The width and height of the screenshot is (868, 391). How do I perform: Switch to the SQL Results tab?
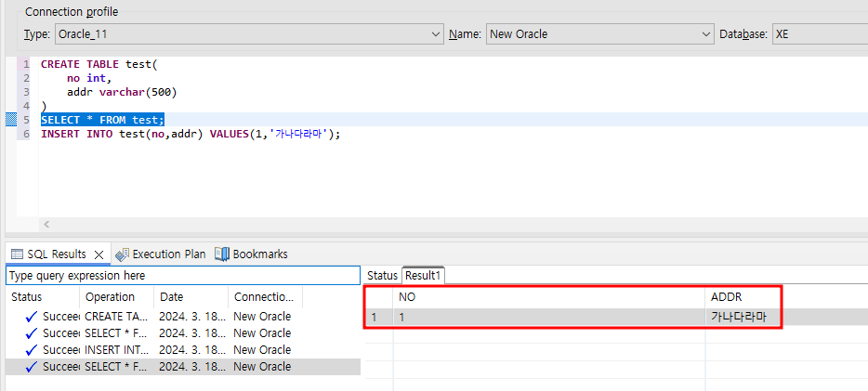(59, 254)
